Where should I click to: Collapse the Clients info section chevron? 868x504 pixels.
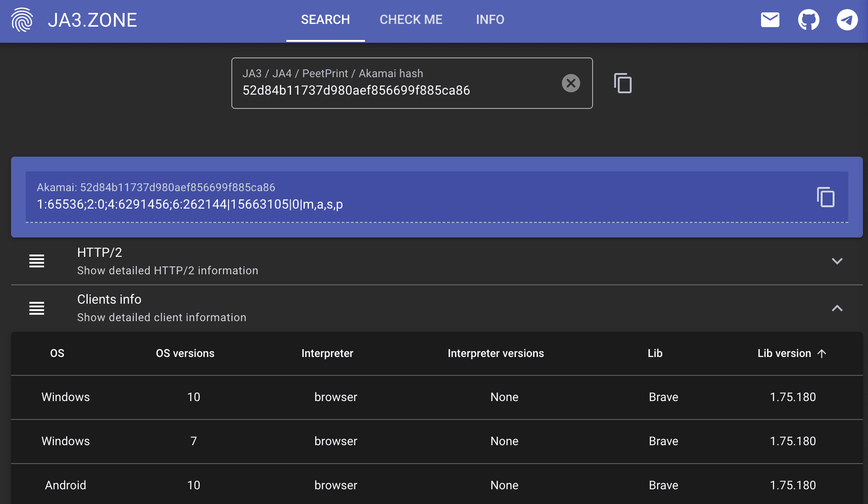(x=837, y=308)
